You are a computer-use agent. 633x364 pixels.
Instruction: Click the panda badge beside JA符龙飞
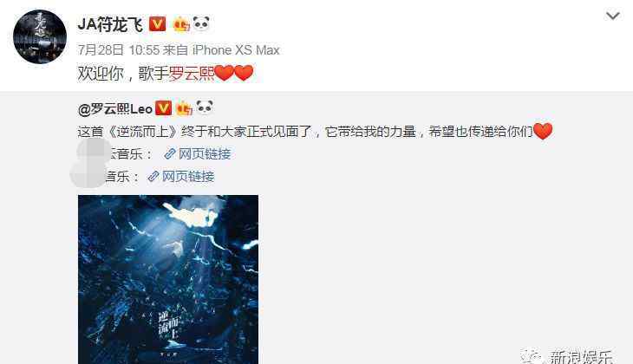(x=201, y=23)
